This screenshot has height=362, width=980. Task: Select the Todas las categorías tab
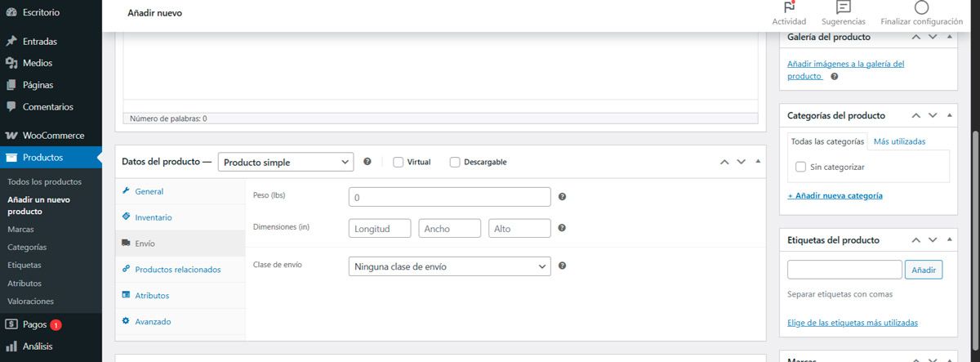point(827,141)
